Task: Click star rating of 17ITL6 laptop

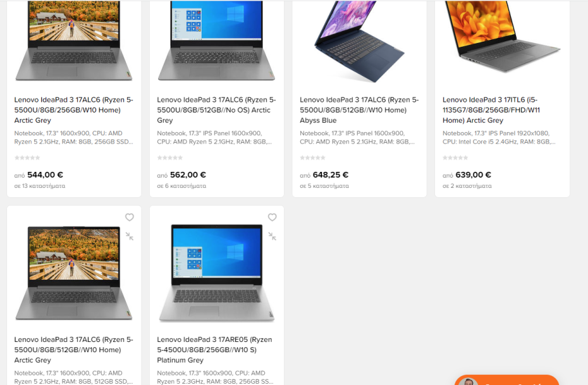Action: tap(455, 158)
